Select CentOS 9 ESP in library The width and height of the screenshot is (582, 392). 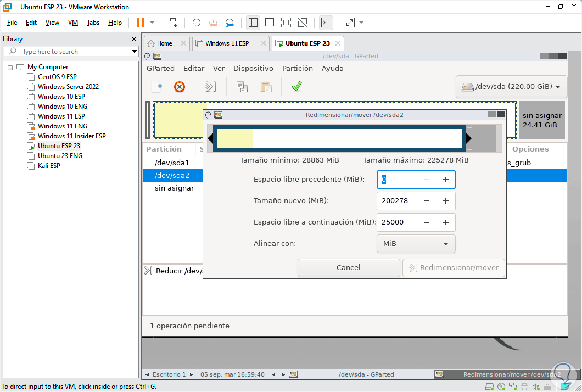[x=57, y=77]
